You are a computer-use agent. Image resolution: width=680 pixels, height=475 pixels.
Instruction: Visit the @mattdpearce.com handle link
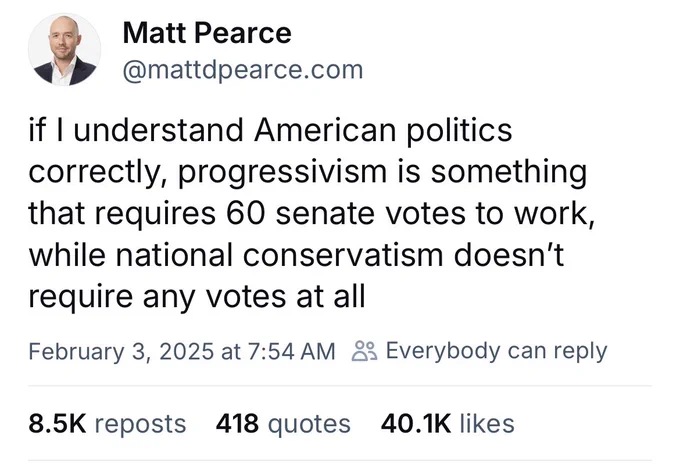pos(243,70)
